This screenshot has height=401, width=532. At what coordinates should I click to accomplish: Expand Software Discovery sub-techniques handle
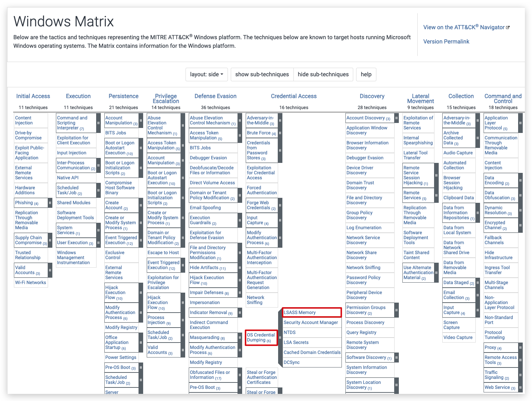(x=396, y=358)
